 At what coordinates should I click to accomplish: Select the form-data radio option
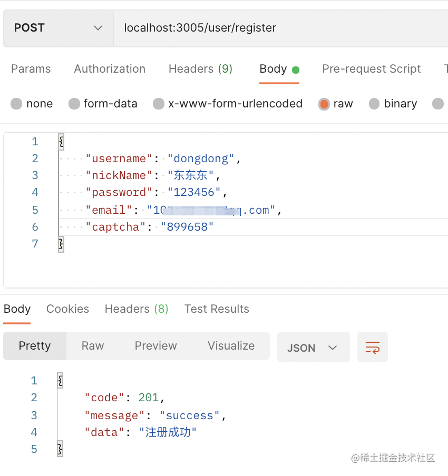point(74,104)
